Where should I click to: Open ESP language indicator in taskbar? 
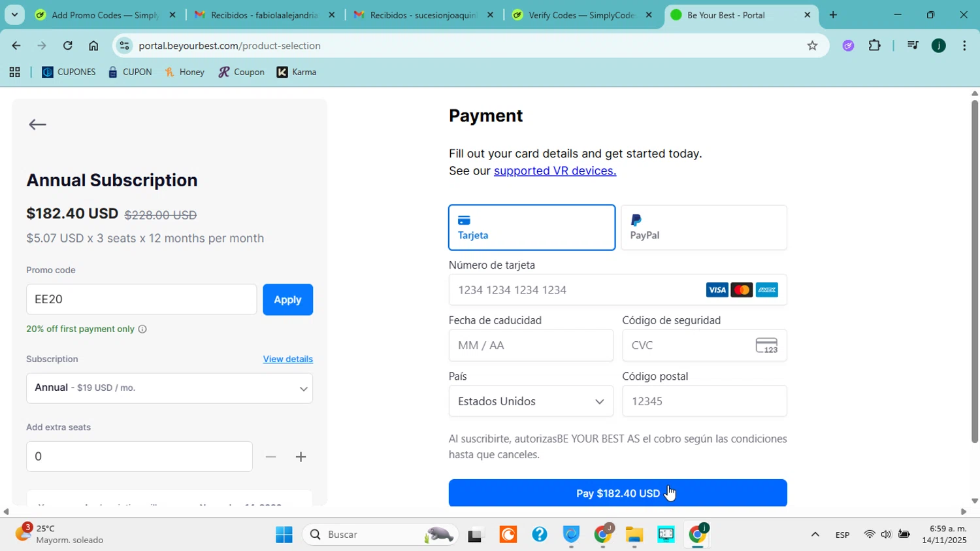(x=842, y=535)
